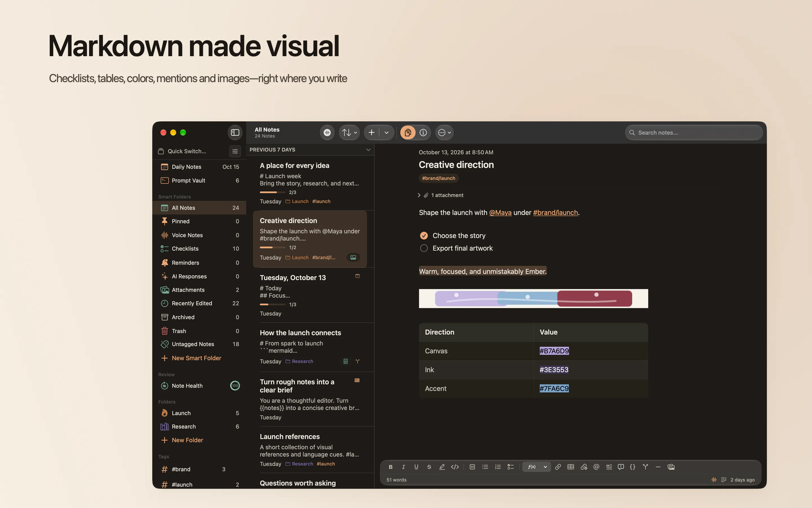Screen dimensions: 812x508
Task: Open the Research folder
Action: [200, 426]
